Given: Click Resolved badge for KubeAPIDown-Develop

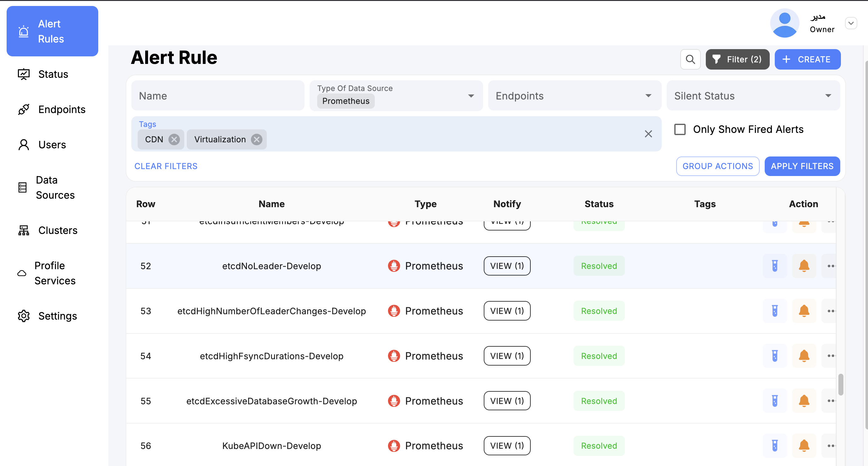Looking at the screenshot, I should tap(599, 446).
